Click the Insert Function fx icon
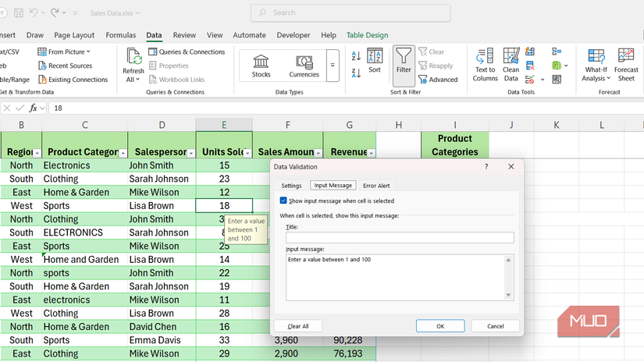Image resolution: width=644 pixels, height=362 pixels. point(33,108)
